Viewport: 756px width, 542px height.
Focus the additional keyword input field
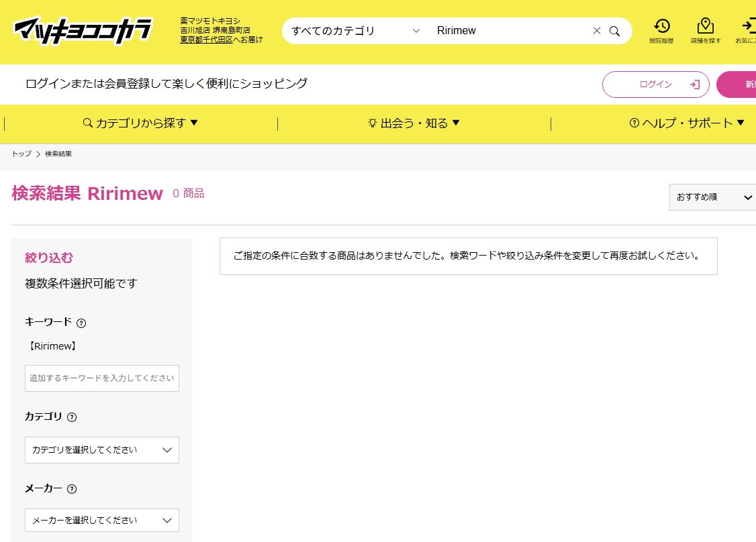tap(102, 378)
